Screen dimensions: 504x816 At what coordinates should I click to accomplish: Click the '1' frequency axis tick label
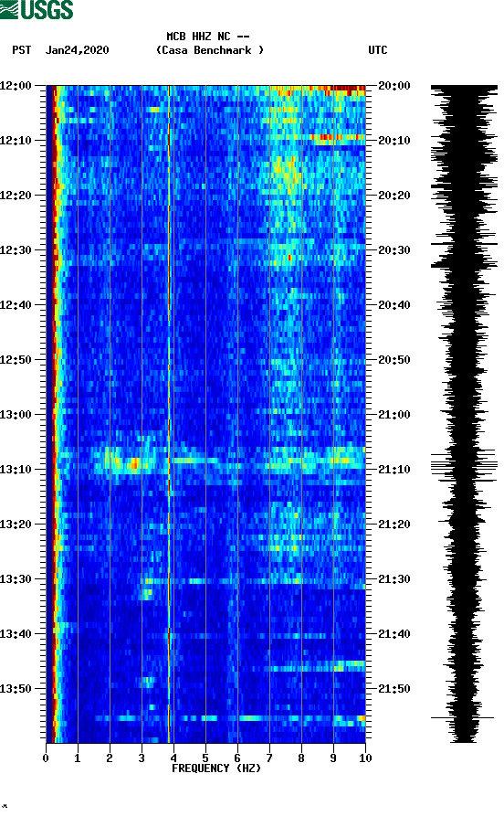coord(78,758)
